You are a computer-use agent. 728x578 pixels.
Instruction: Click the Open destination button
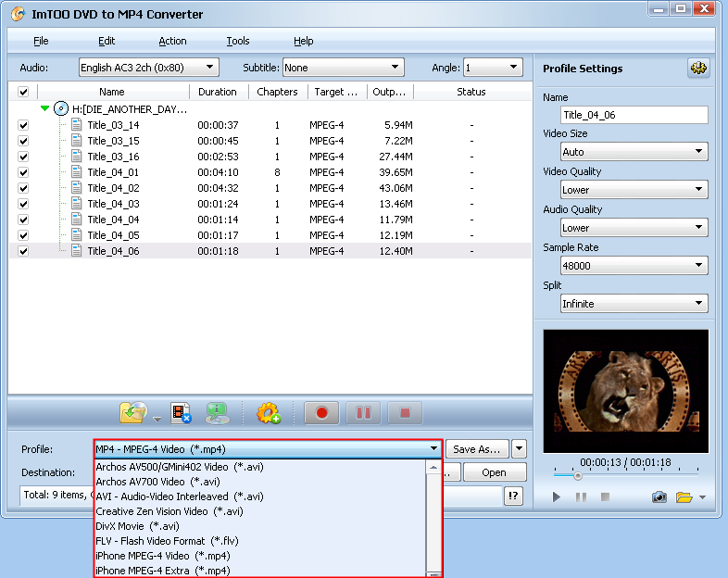tap(495, 472)
